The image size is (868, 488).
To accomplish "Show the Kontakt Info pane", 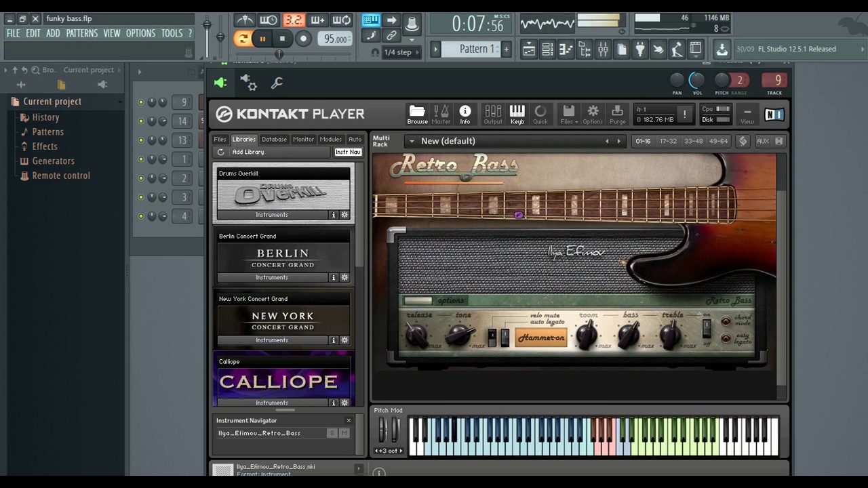I will [x=465, y=114].
